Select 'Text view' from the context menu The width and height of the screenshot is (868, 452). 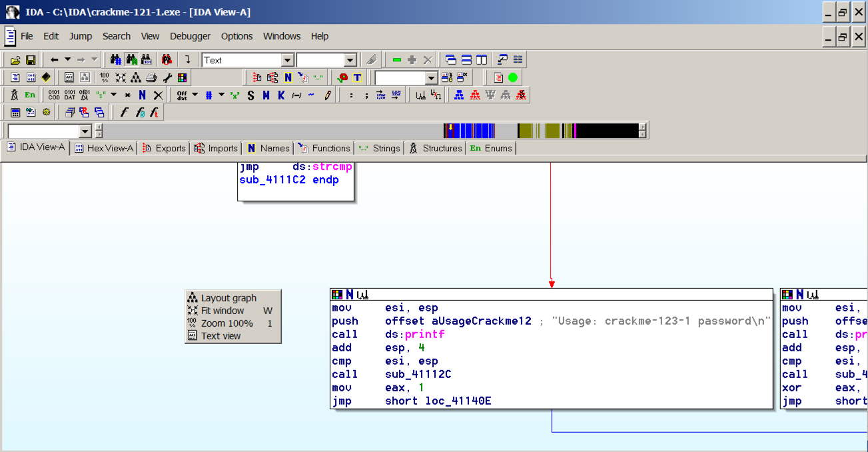click(x=220, y=336)
